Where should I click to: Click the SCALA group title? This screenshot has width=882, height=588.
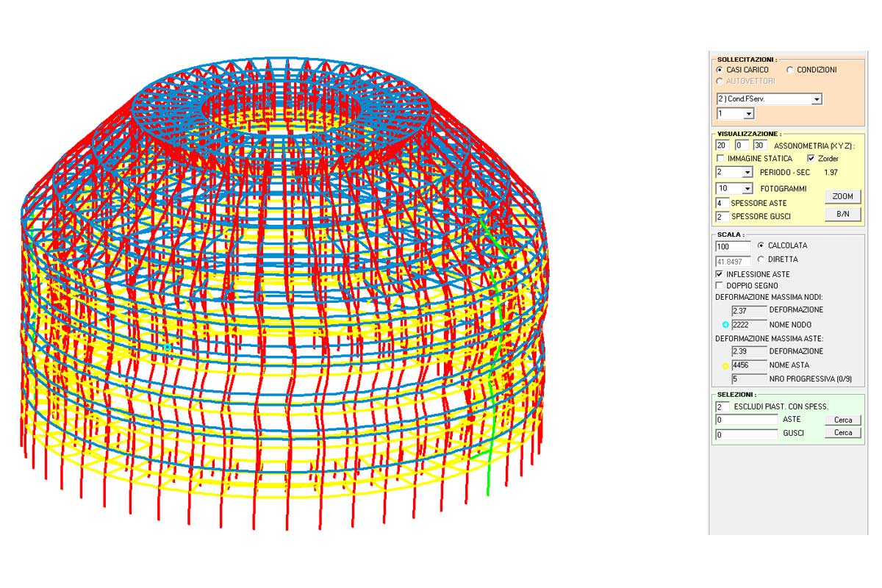(730, 234)
